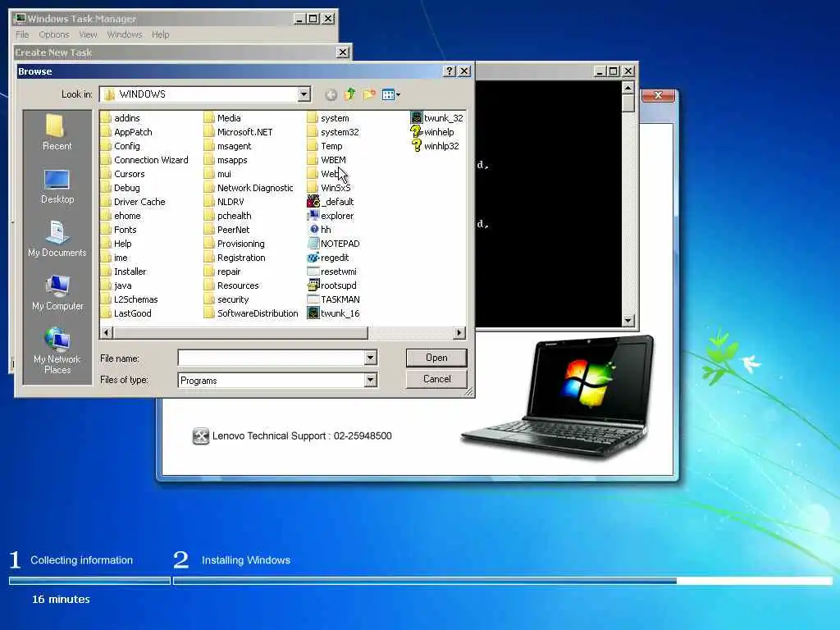
Task: Open the Help menu in Task Manager
Action: point(160,34)
